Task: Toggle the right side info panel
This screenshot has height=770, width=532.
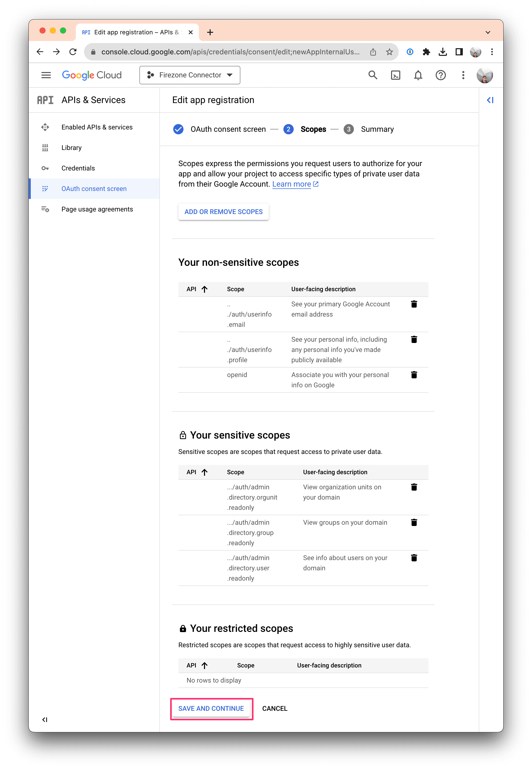Action: click(x=490, y=100)
